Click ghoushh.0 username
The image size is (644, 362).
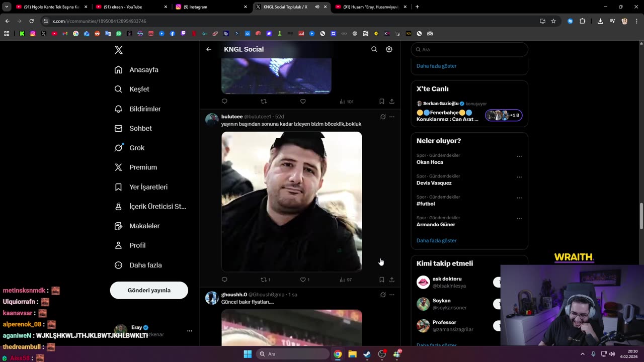[234, 295]
